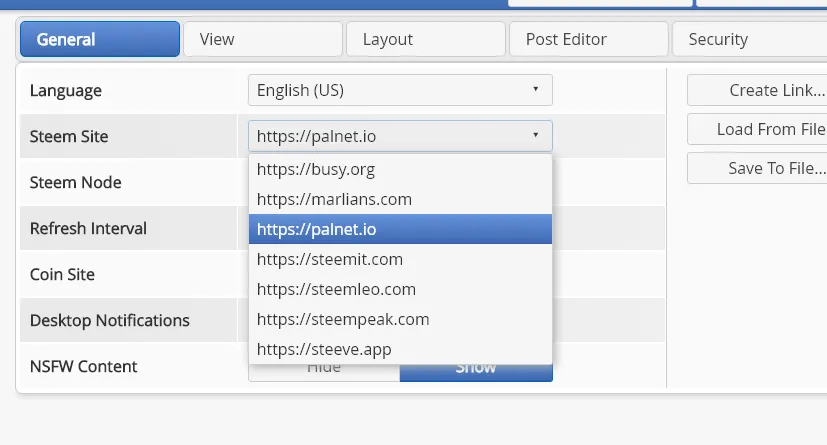Click the Coin Site label
This screenshot has height=445, width=827.
click(62, 274)
